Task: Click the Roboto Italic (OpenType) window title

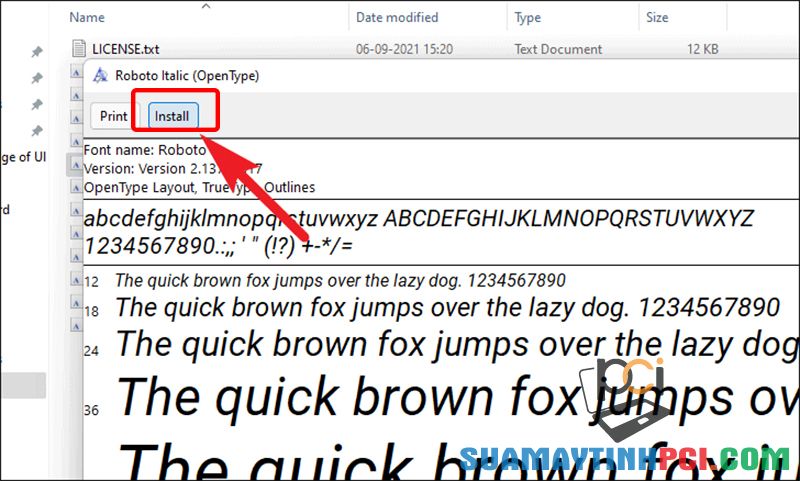Action: (x=187, y=75)
